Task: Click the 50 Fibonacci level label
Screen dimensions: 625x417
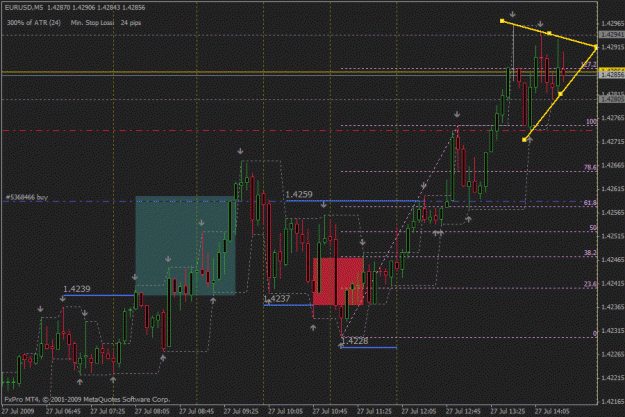Action: (x=593, y=228)
